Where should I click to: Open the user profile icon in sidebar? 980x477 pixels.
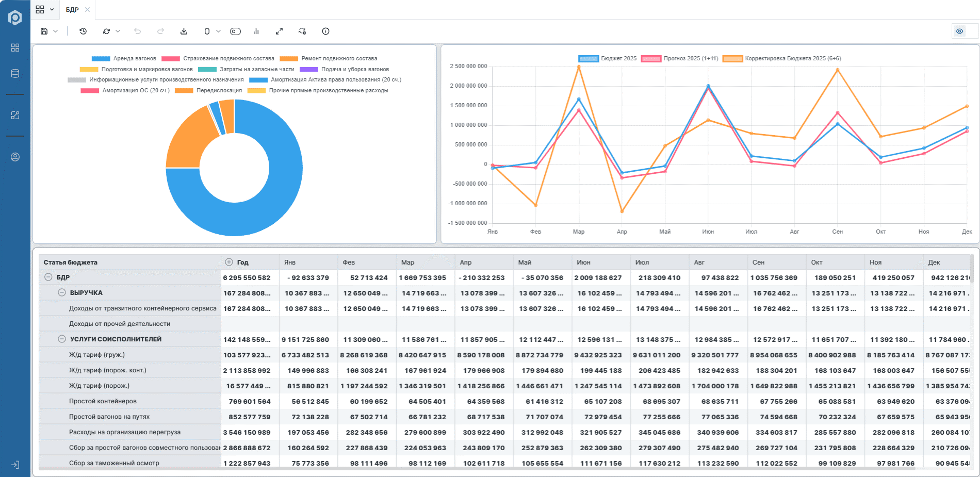click(x=15, y=157)
